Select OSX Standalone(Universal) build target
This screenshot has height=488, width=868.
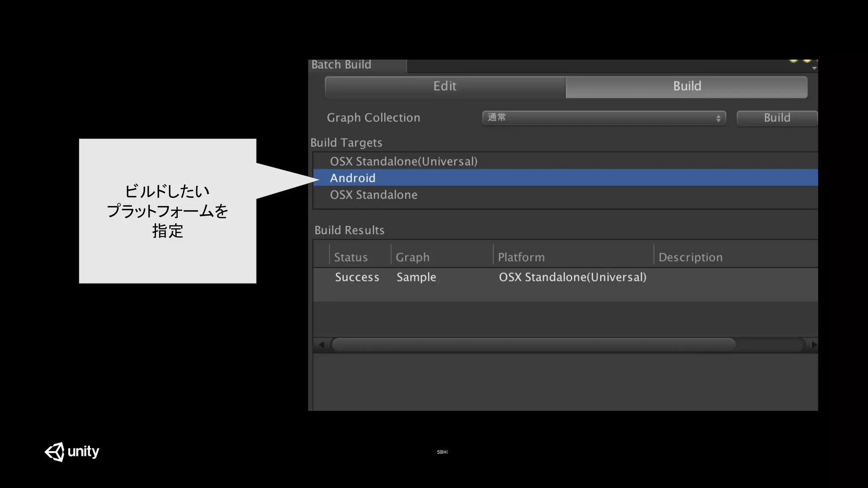point(403,161)
